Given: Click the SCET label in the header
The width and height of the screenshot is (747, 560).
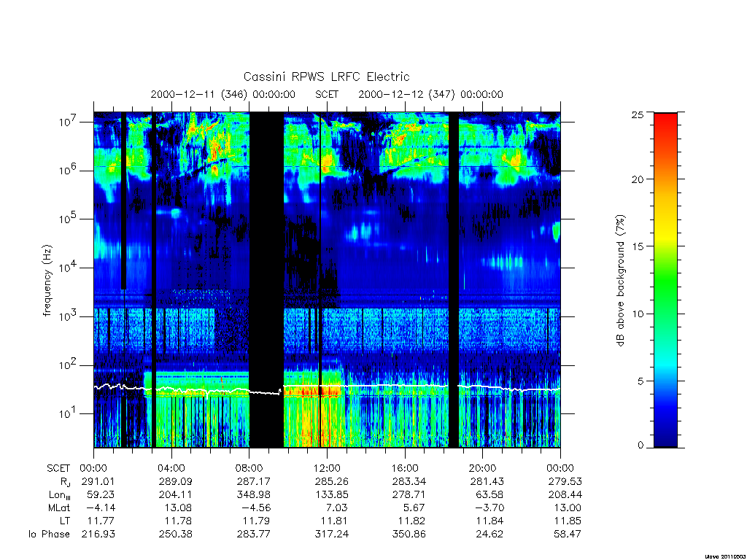Looking at the screenshot, I should [327, 94].
